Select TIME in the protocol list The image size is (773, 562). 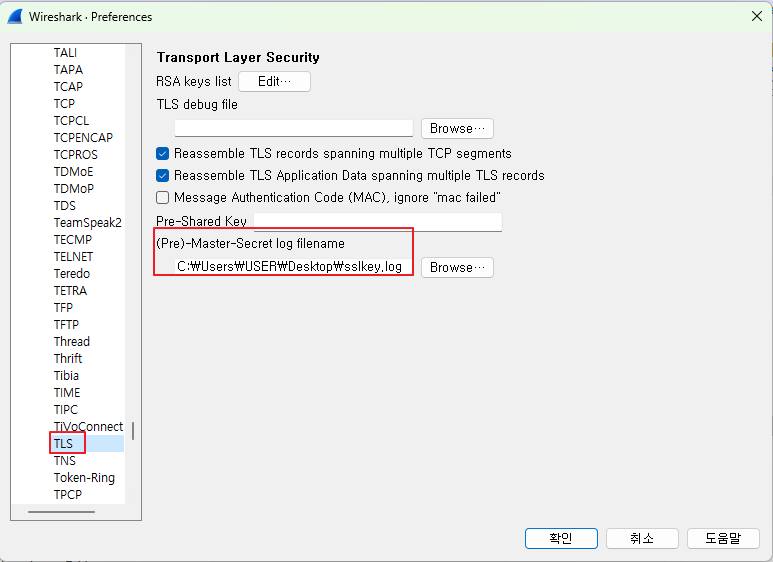coord(67,393)
